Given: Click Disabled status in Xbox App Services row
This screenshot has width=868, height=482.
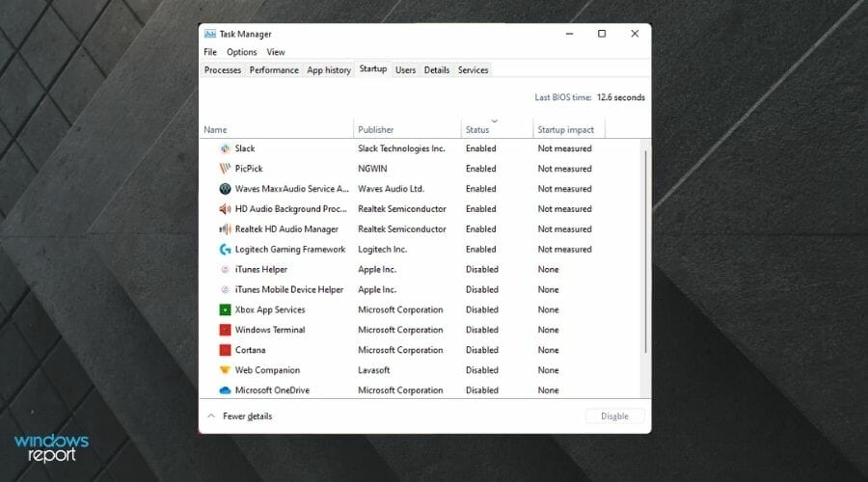Looking at the screenshot, I should 481,309.
